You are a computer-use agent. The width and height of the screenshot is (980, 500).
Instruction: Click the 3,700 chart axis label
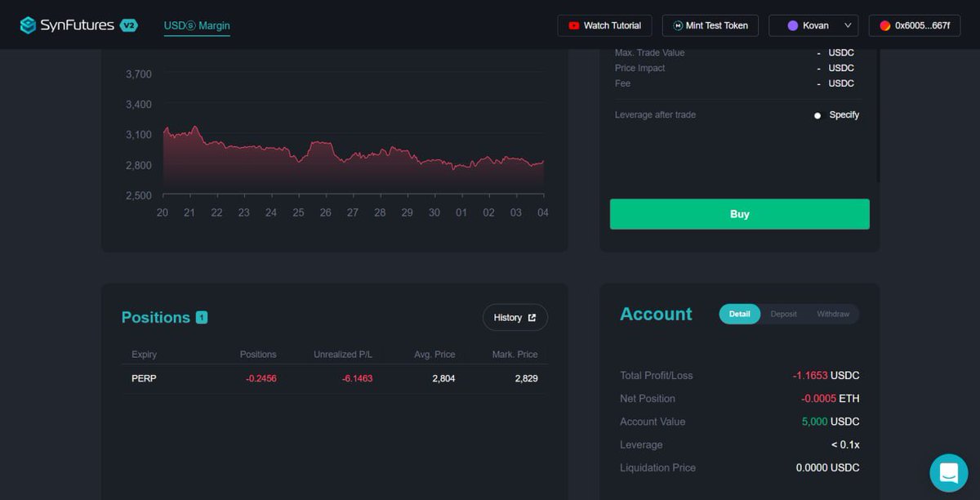[138, 74]
